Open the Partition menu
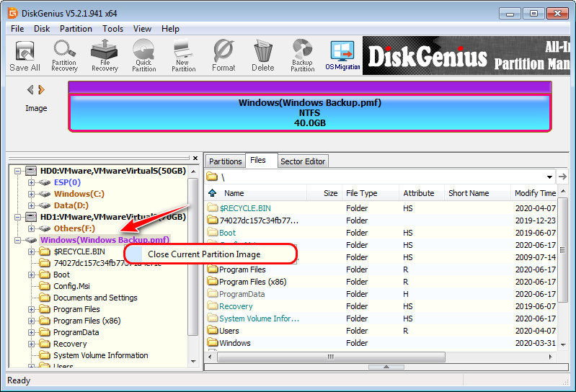This screenshot has height=392, width=576. 76,29
